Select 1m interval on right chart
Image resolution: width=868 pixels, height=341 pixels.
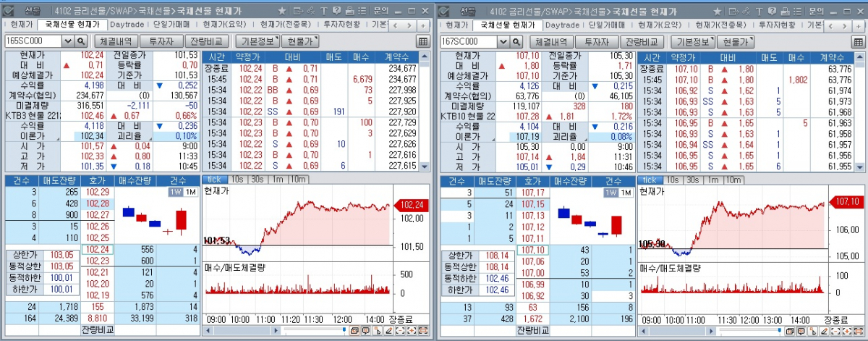tap(712, 180)
